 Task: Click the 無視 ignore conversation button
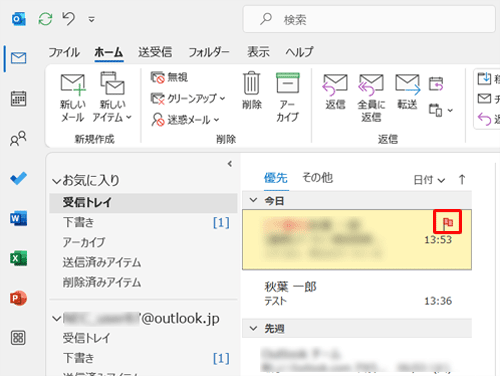[x=169, y=78]
